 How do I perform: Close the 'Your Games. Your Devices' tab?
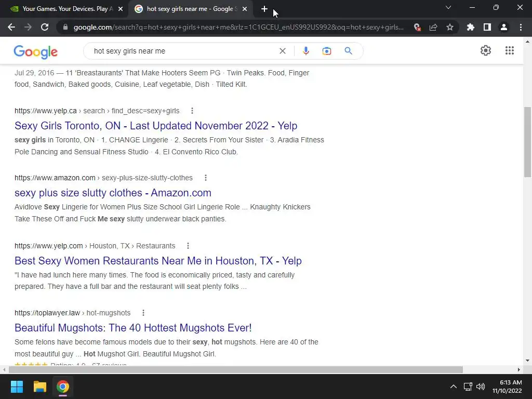[121, 9]
